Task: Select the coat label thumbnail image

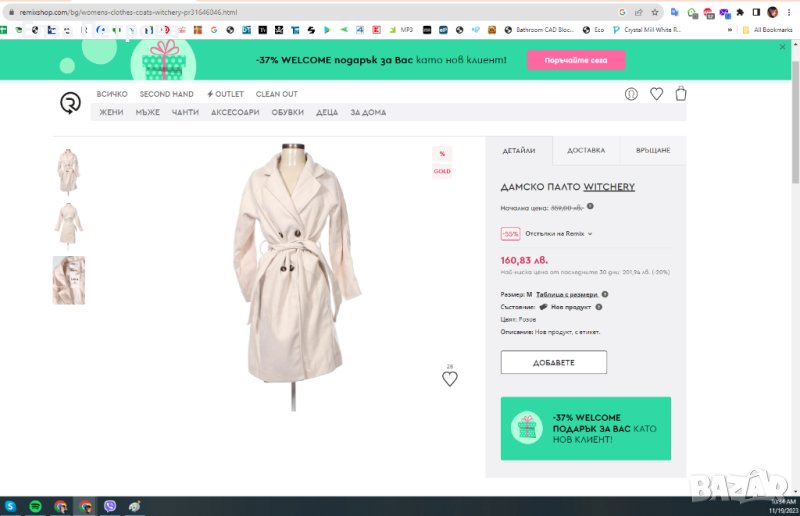Action: [x=69, y=280]
